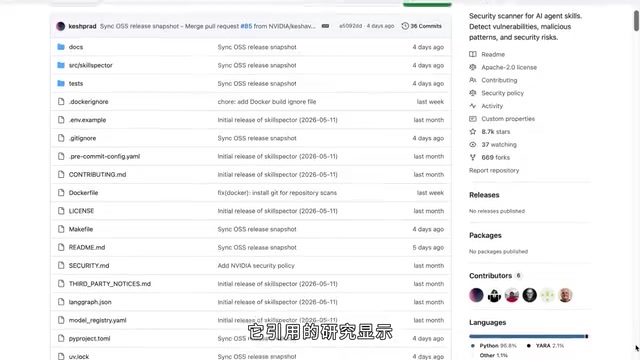Open the tests folder
This screenshot has width=640, height=360.
(76, 83)
